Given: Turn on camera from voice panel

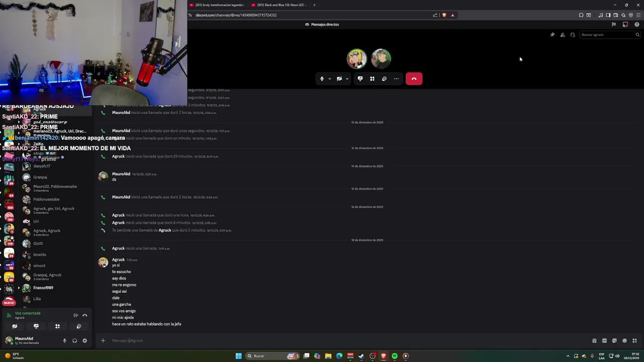Looking at the screenshot, I should point(15,326).
